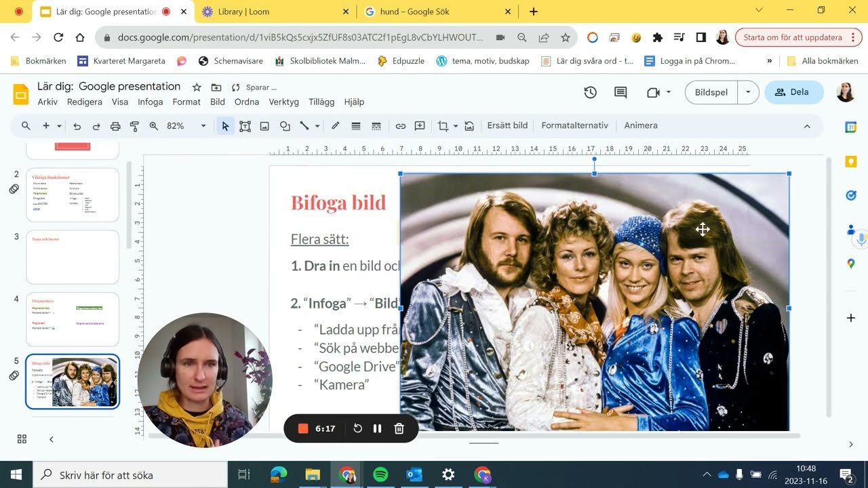
Task: Open the Redigera menu
Action: pyautogui.click(x=85, y=102)
